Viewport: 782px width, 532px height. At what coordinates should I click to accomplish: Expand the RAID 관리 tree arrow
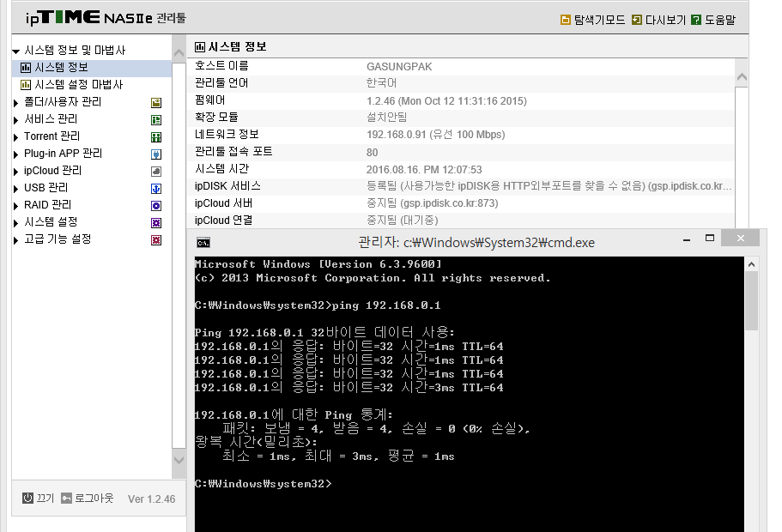pyautogui.click(x=16, y=206)
